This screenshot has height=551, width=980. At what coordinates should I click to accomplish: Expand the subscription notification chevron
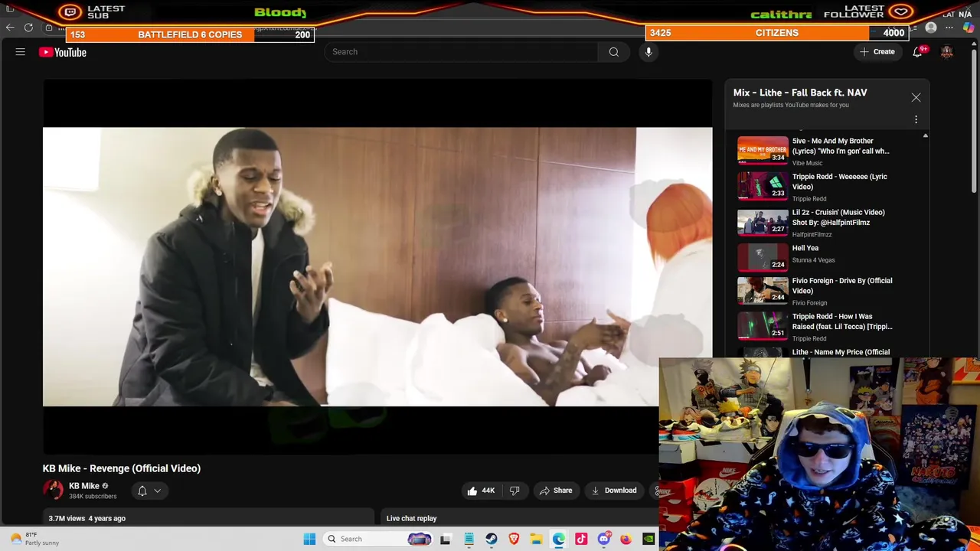pyautogui.click(x=158, y=491)
